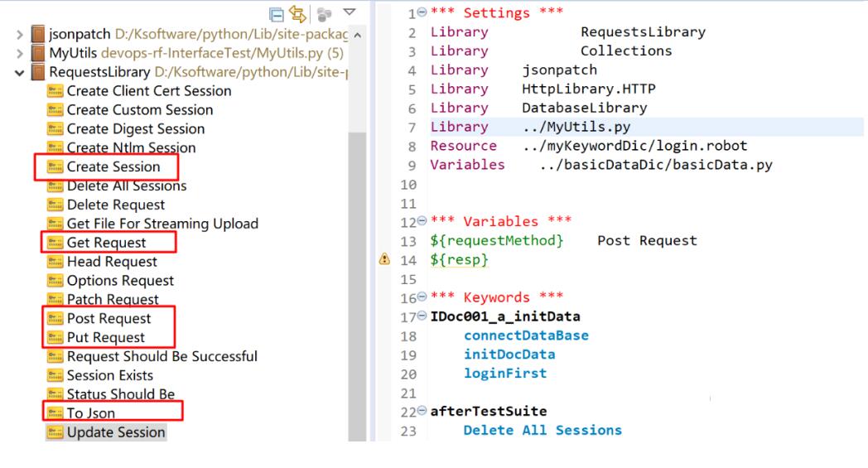Select the Create Session keyword
This screenshot has width=868, height=468.
tap(113, 167)
